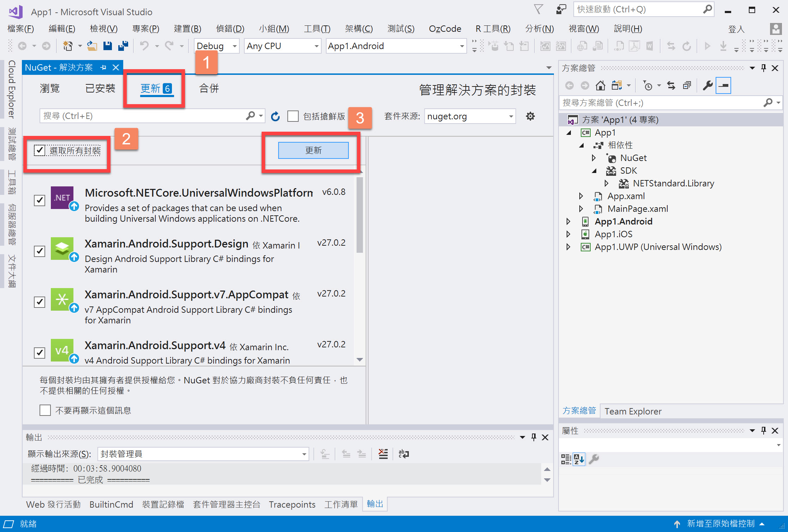Switch to the 合併 Consolidate tab
788x532 pixels.
tap(209, 88)
